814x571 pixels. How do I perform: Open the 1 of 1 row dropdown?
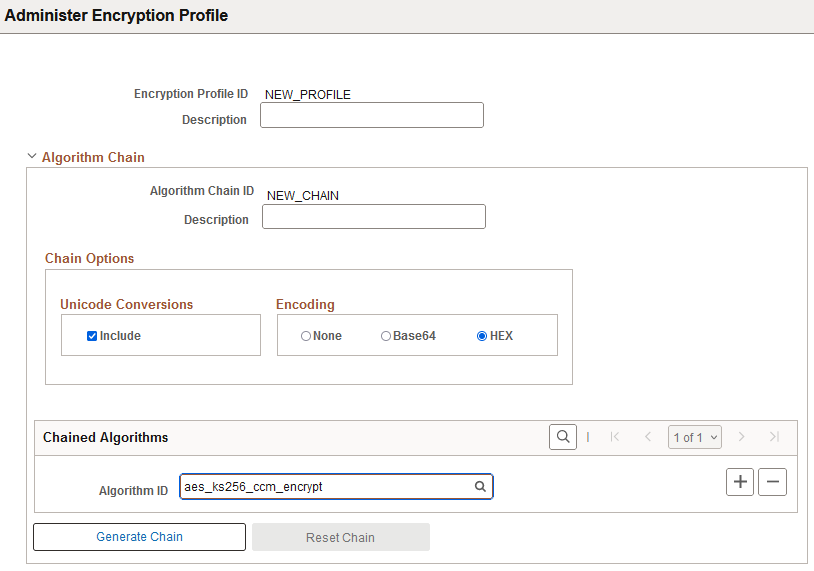coord(695,438)
